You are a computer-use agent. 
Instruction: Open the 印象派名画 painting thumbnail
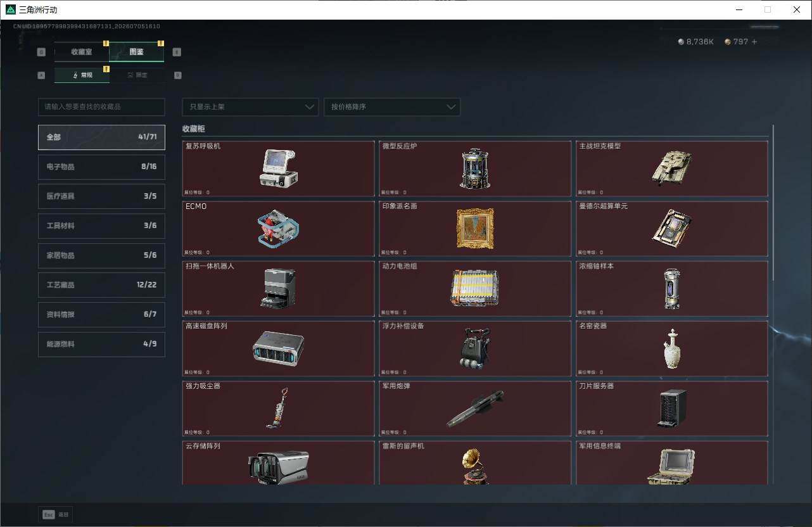475,229
